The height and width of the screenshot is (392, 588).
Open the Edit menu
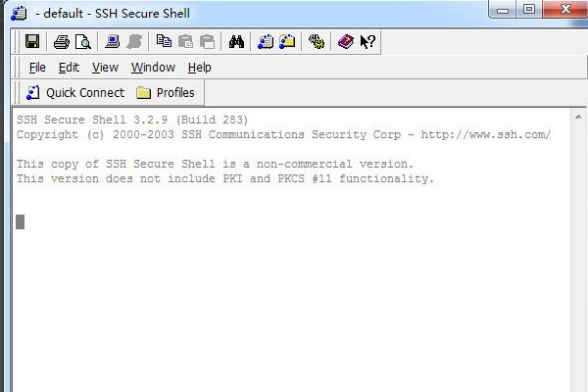69,68
